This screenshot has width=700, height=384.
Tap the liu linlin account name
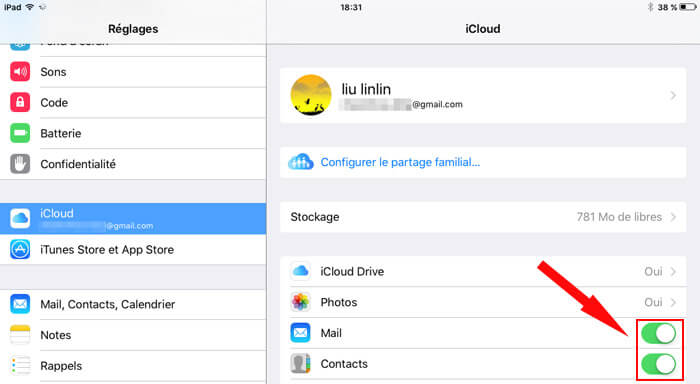pos(366,89)
